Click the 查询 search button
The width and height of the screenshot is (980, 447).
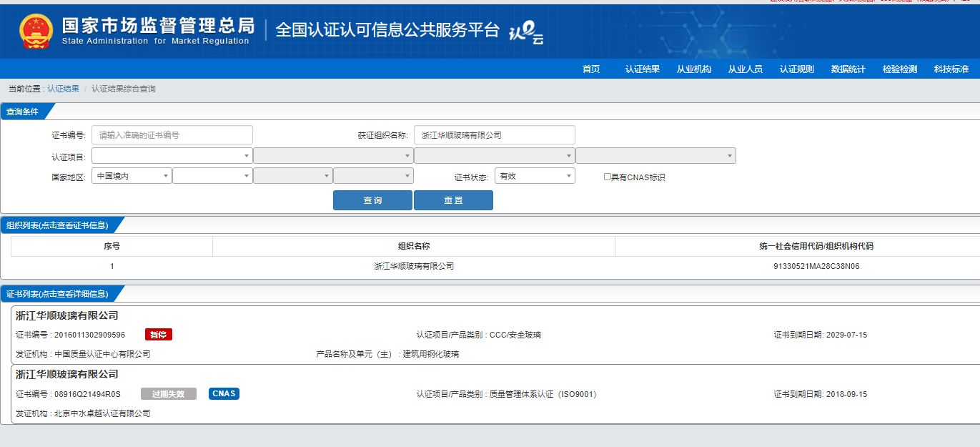[x=372, y=200]
